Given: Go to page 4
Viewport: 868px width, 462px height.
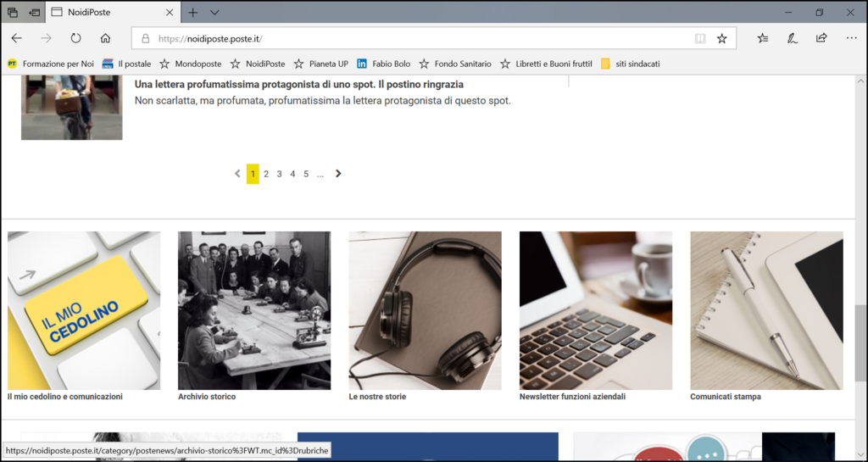Looking at the screenshot, I should click(292, 174).
